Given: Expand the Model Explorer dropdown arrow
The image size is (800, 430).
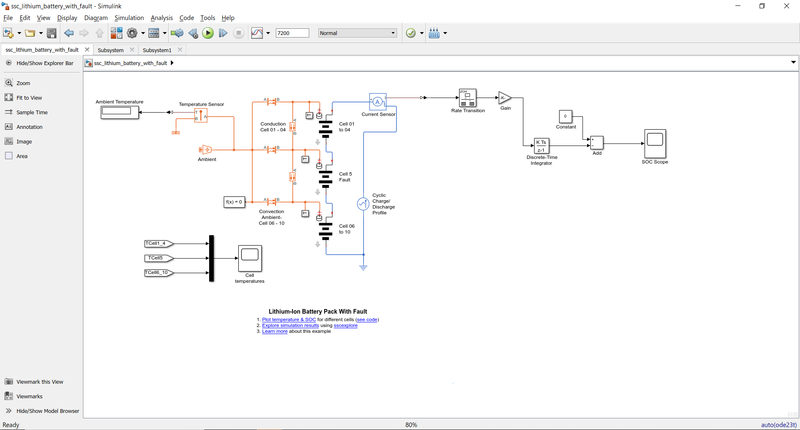Looking at the screenshot, I should click(x=164, y=33).
